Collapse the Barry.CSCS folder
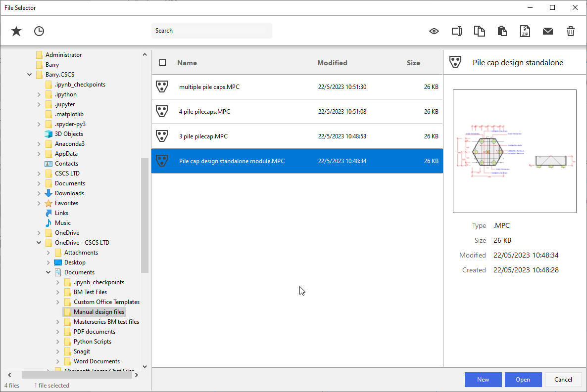 29,75
